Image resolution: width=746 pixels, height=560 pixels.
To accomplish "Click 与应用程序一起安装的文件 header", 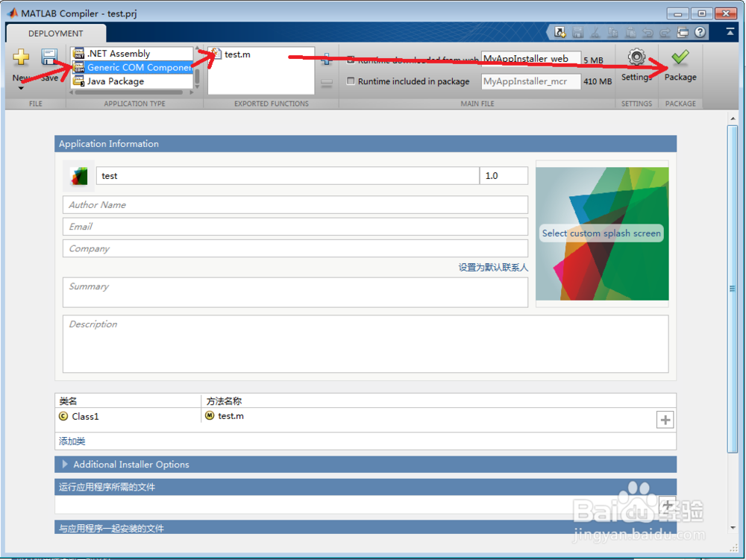I will tap(366, 527).
